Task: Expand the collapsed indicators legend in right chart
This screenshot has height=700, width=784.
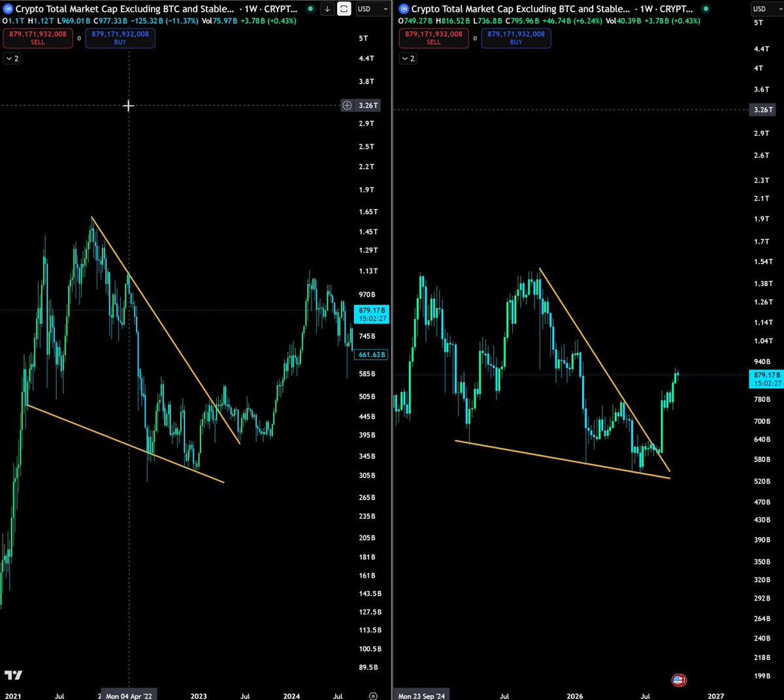Action: click(x=408, y=59)
